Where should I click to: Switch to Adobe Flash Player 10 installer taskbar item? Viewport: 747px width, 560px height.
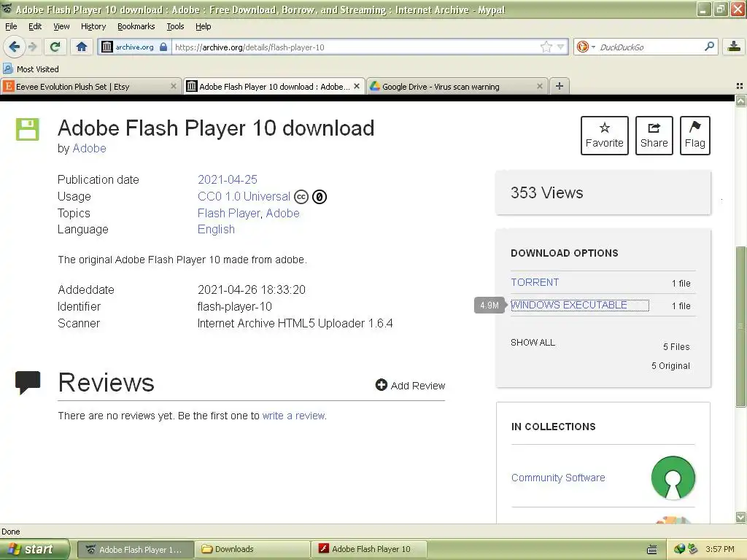(x=370, y=549)
